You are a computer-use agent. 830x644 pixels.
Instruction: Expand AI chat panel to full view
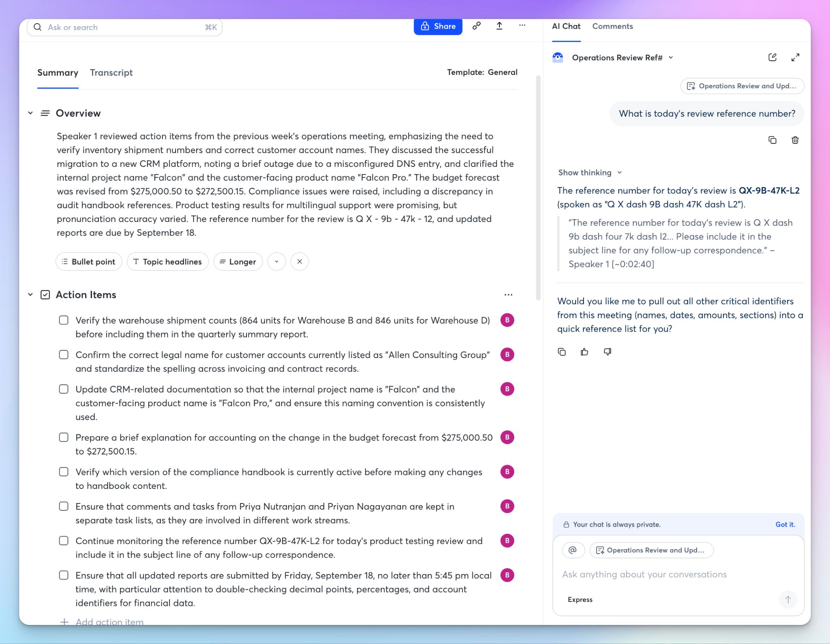coord(795,58)
